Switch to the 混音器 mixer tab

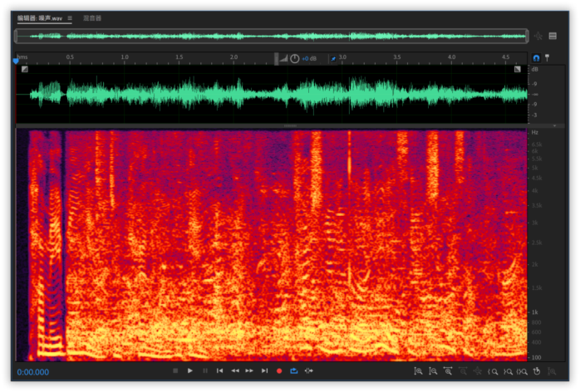tap(92, 18)
